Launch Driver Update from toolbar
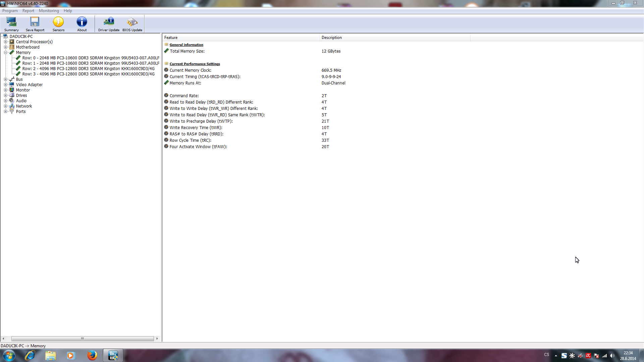The image size is (644, 362). [109, 24]
